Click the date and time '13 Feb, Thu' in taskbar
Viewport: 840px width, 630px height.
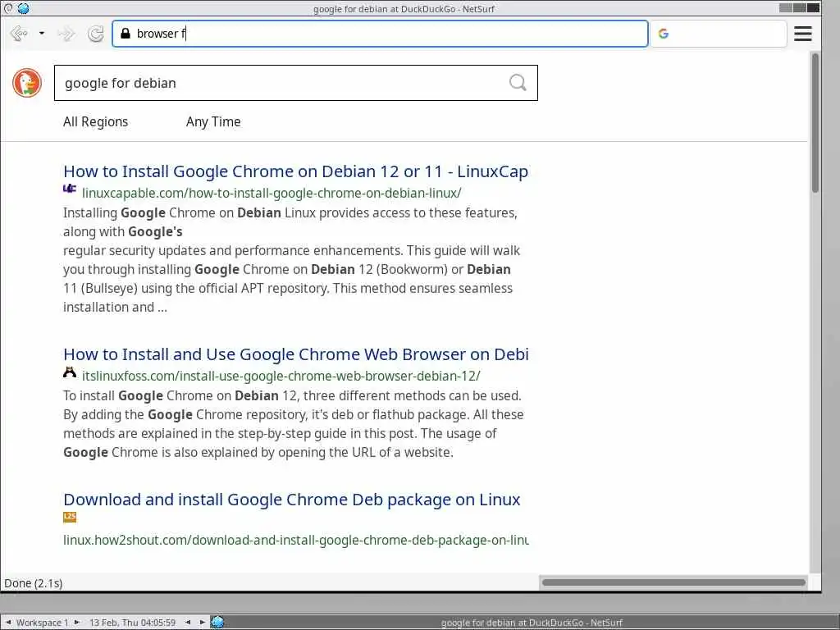[132, 623]
